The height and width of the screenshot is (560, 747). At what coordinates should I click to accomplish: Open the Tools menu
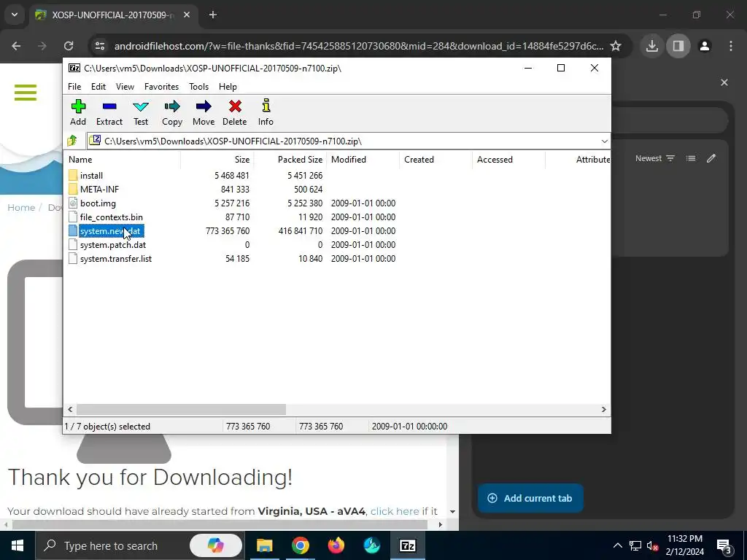[x=198, y=87]
